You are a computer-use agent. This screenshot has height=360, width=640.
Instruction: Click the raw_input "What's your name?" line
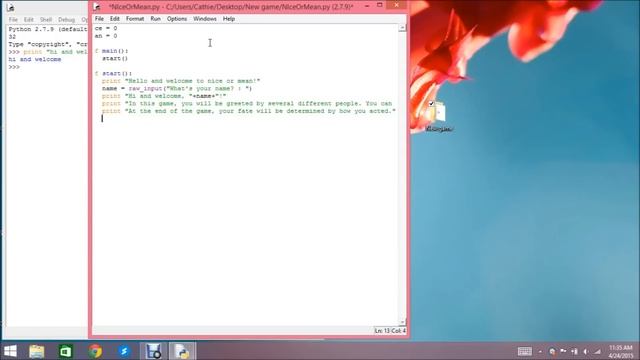coord(177,88)
